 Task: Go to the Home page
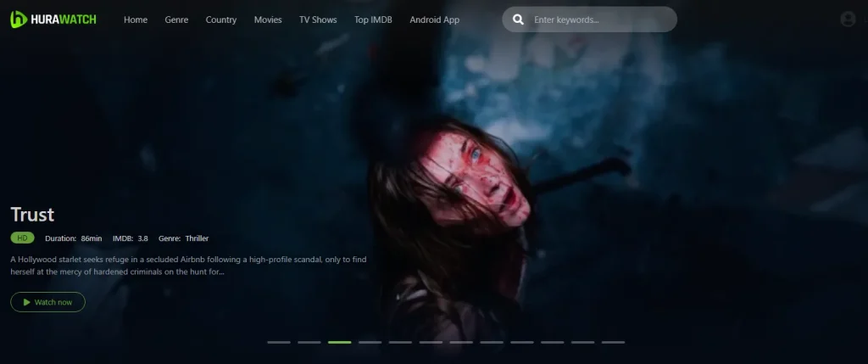[136, 20]
